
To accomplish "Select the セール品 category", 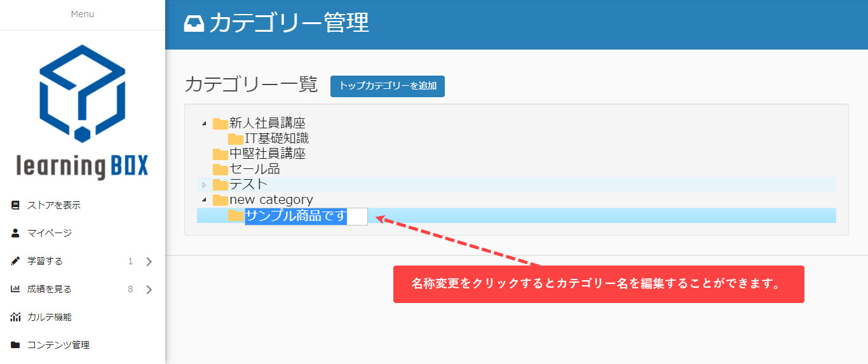I will pos(254,169).
